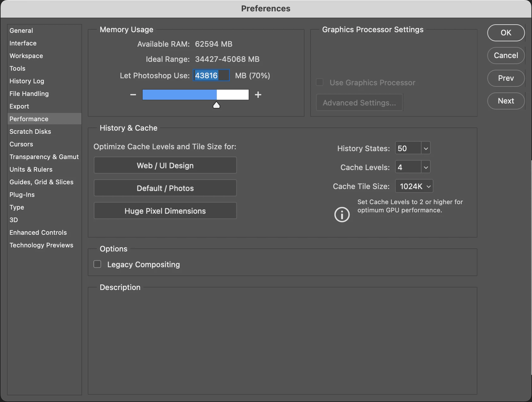Click the OK button
The image size is (532, 402).
pyautogui.click(x=506, y=33)
